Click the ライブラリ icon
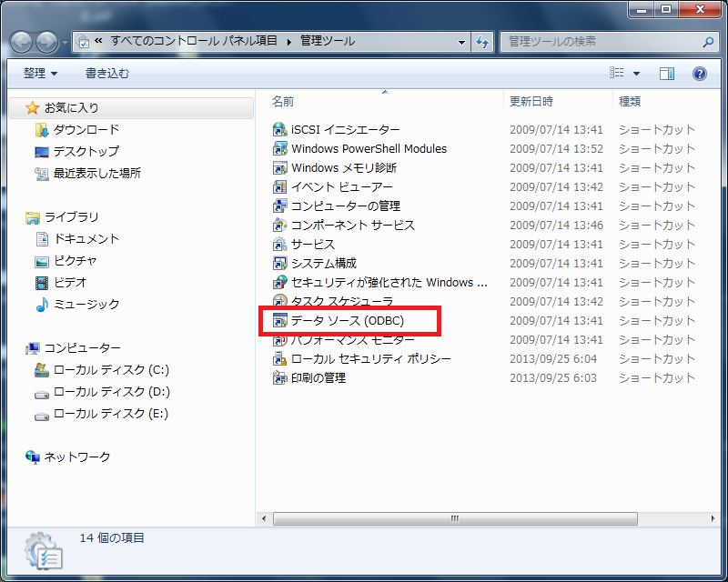Viewport: 728px width, 582px height. pyautogui.click(x=33, y=217)
